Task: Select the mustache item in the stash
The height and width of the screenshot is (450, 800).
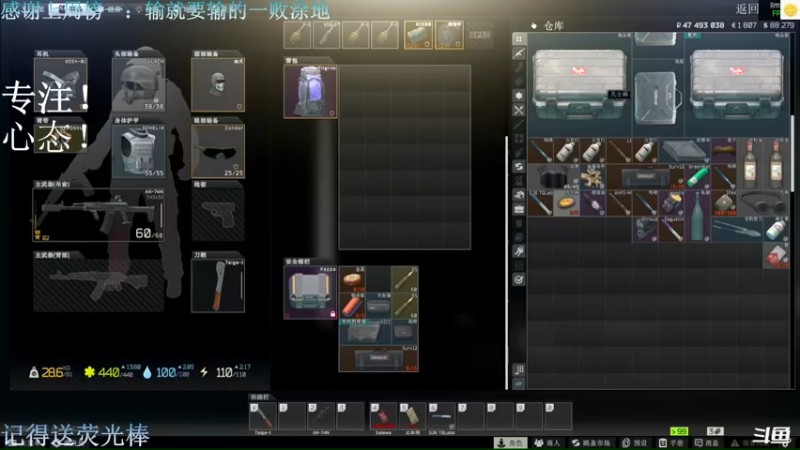Action: (724, 151)
